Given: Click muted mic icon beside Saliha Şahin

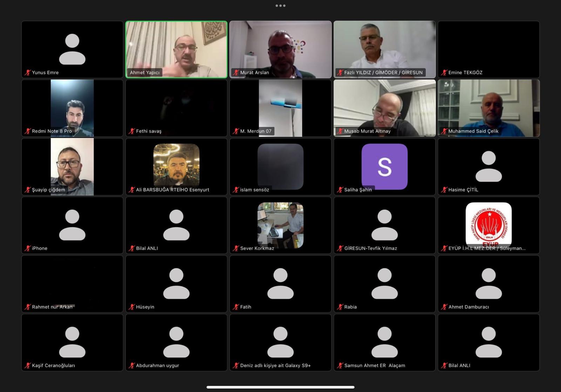Looking at the screenshot, I should click(x=340, y=190).
